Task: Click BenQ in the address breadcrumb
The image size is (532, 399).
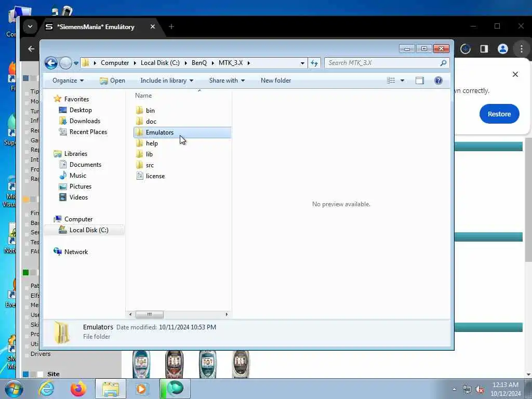Action: coord(199,63)
